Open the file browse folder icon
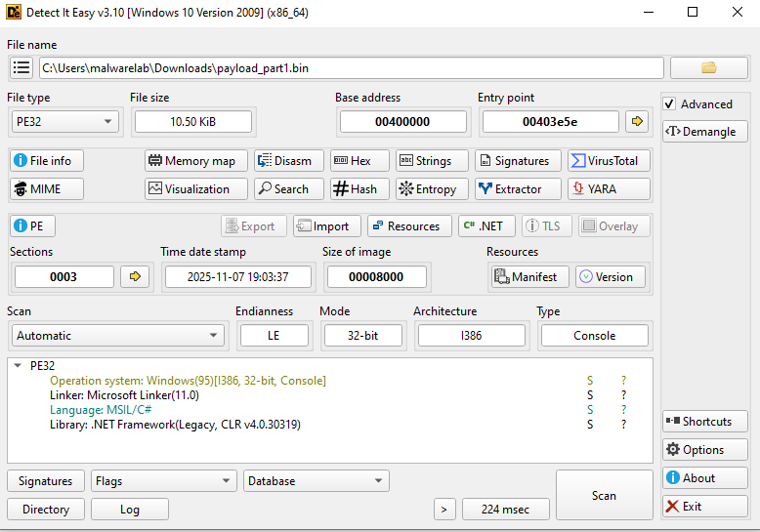The image size is (760, 532). pyautogui.click(x=708, y=67)
